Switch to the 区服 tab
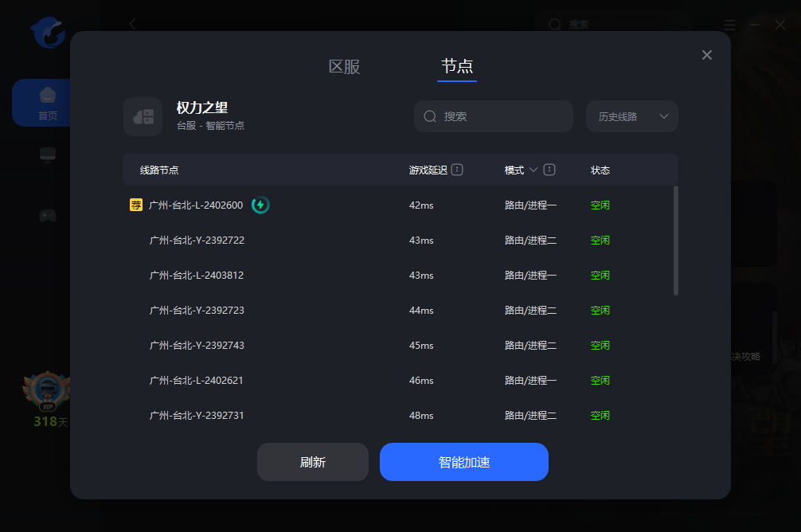 (x=344, y=67)
